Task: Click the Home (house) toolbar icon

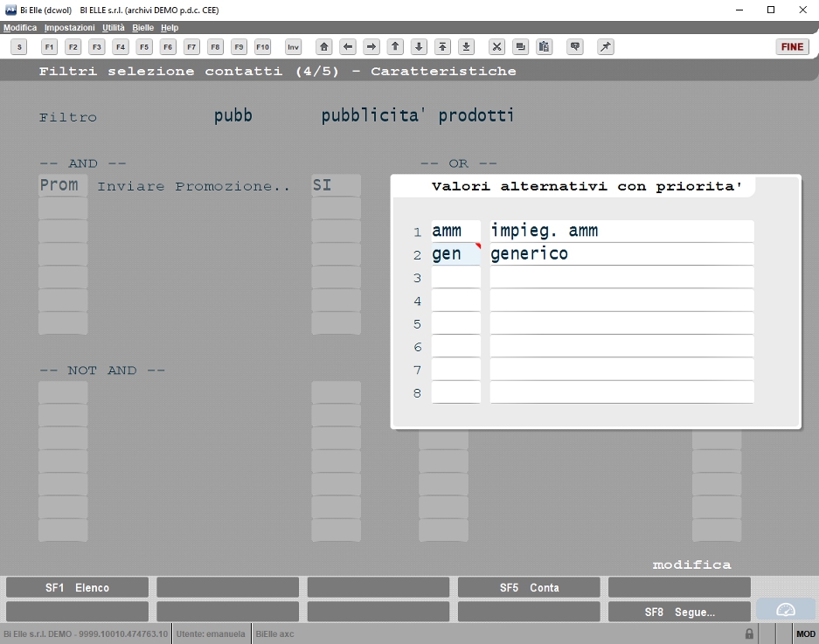Action: point(323,47)
